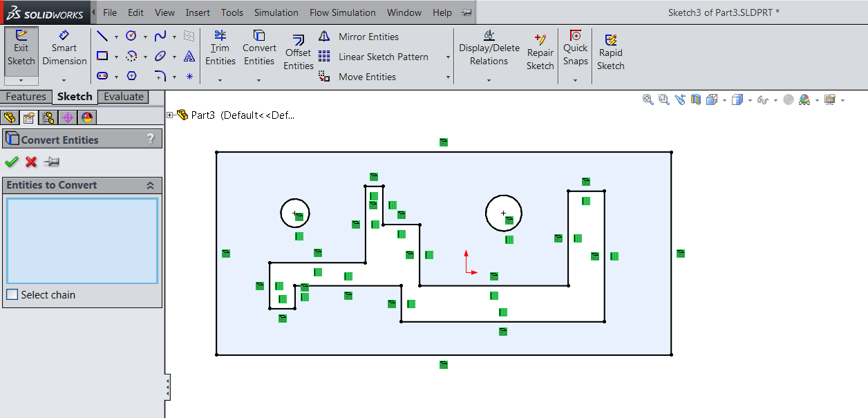The image size is (868, 418).
Task: Click Zoom to Fit magnifier icon
Action: 648,99
